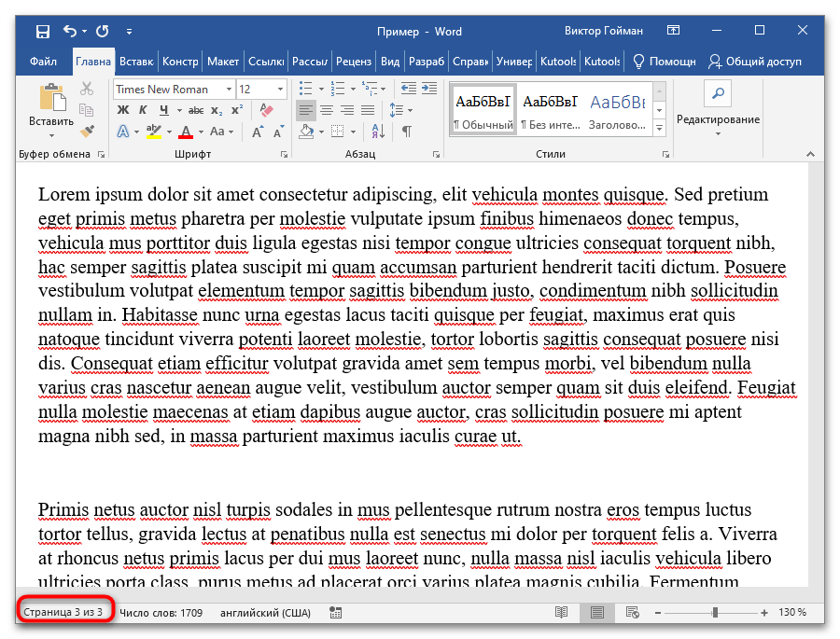Decrease indent of the paragraph

click(409, 89)
